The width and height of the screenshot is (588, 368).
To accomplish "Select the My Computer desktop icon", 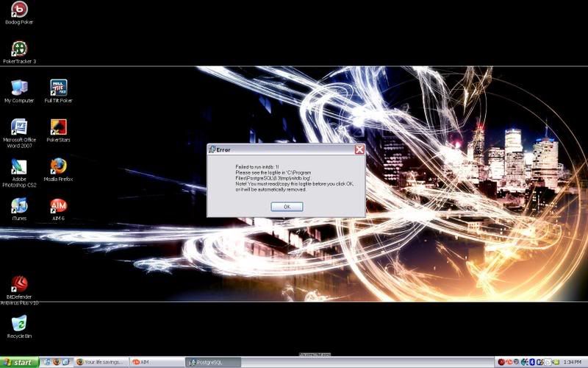I will (x=19, y=88).
